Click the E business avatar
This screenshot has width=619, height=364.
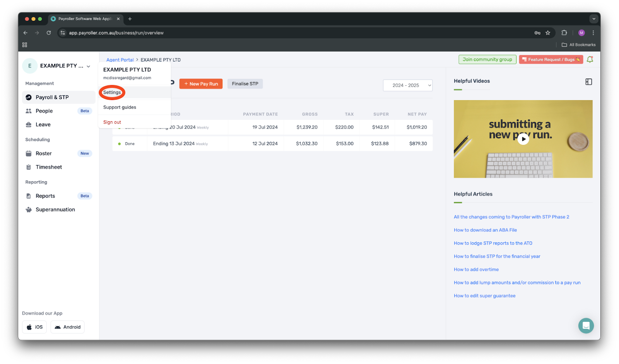click(x=30, y=66)
